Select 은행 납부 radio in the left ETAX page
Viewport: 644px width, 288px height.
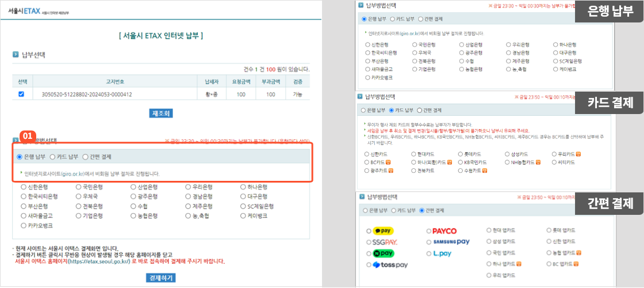pyautogui.click(x=20, y=157)
